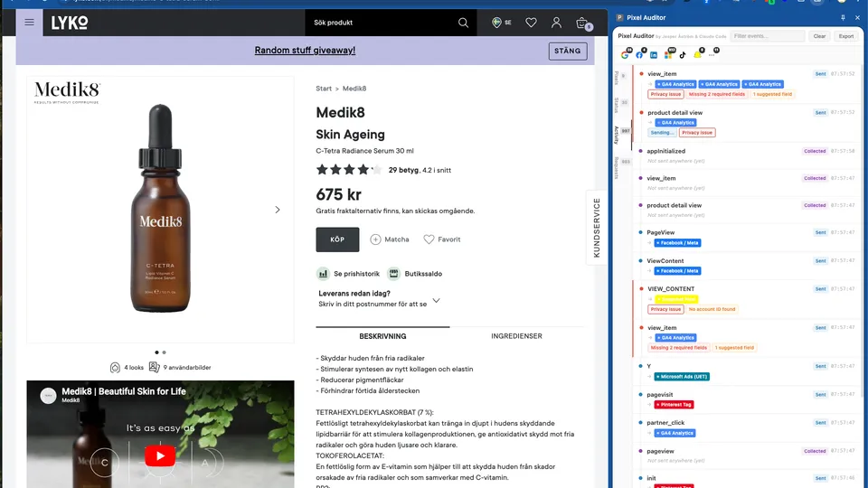
Task: Show more pixel vendors ellipsis
Action: pos(712,53)
